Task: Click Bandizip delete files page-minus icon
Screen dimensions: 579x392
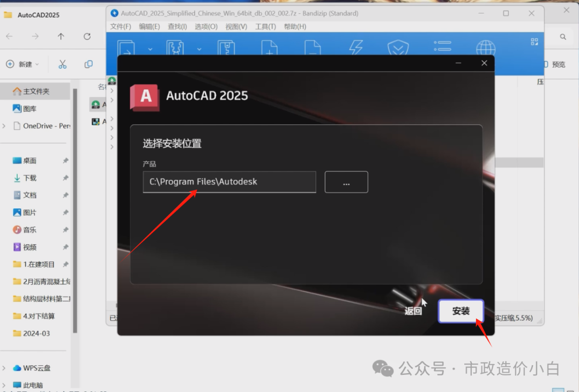Action: [313, 48]
